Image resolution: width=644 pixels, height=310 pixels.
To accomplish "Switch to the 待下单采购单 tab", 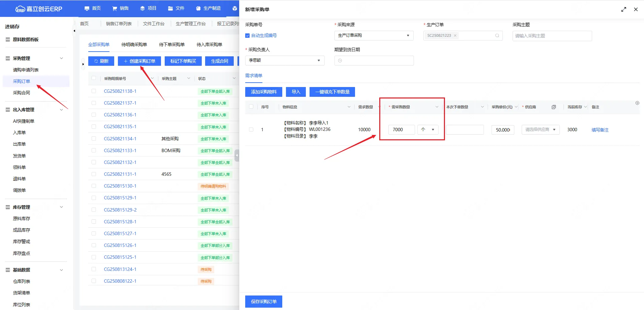I will (x=172, y=45).
